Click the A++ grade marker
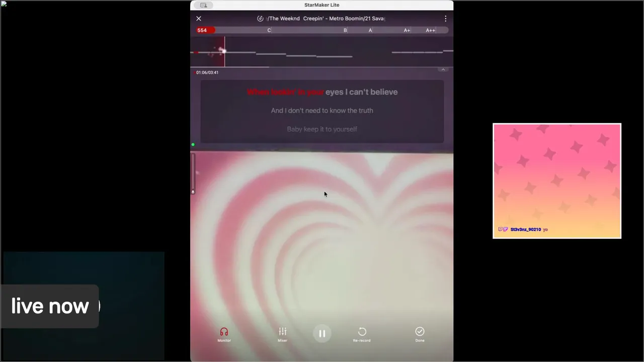The image size is (644, 362). pyautogui.click(x=431, y=30)
